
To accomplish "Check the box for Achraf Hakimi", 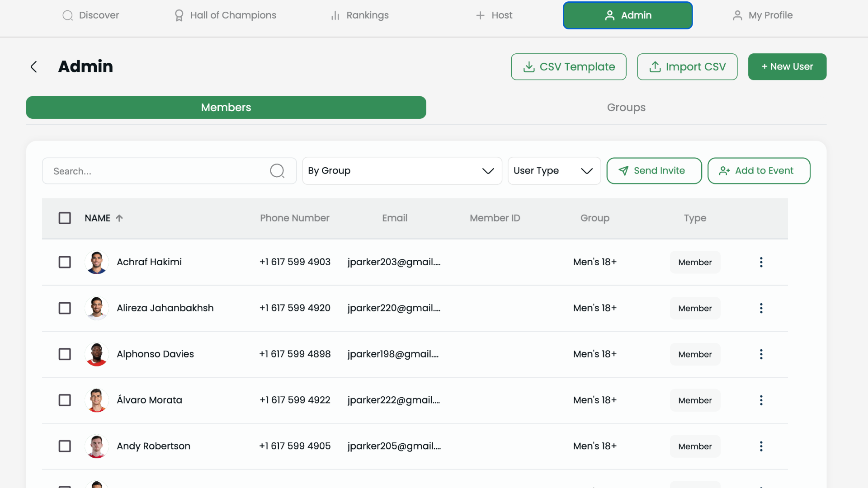I will tap(65, 262).
